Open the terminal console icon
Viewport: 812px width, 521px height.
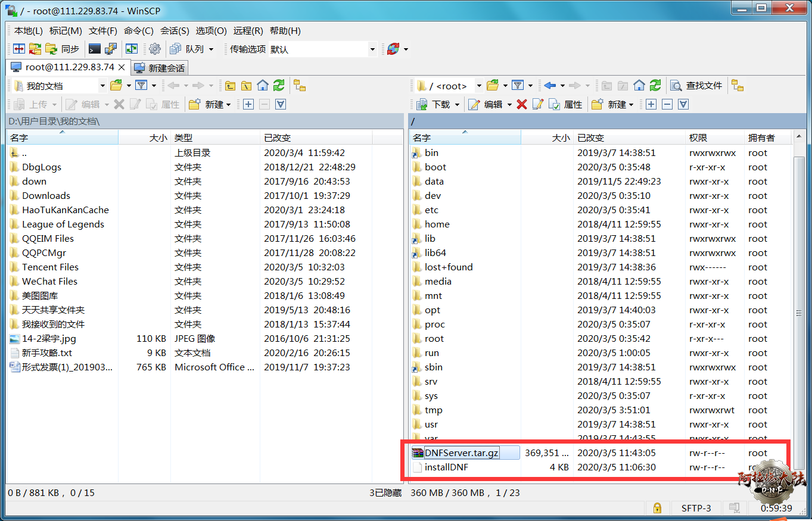pyautogui.click(x=94, y=49)
